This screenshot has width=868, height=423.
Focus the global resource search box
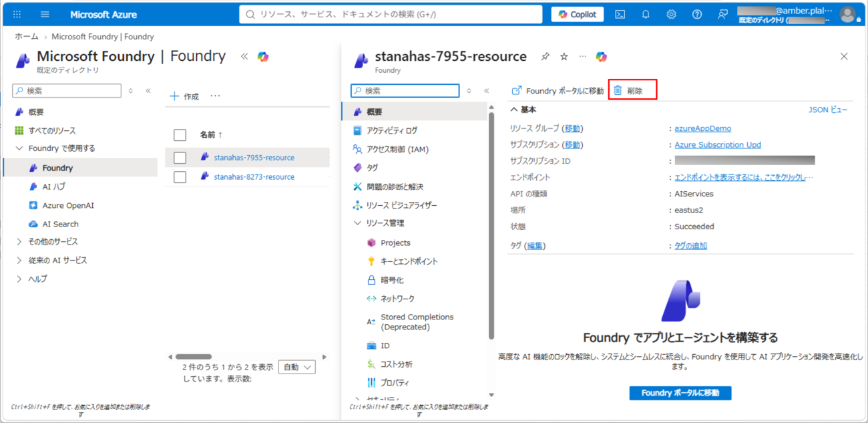pyautogui.click(x=391, y=14)
